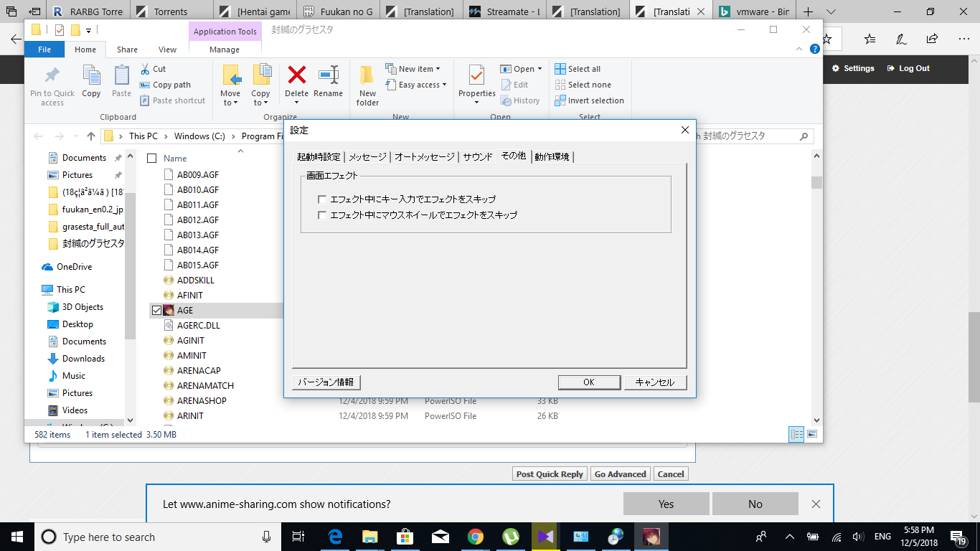
Task: Open uTorrent from the taskbar
Action: point(510,537)
